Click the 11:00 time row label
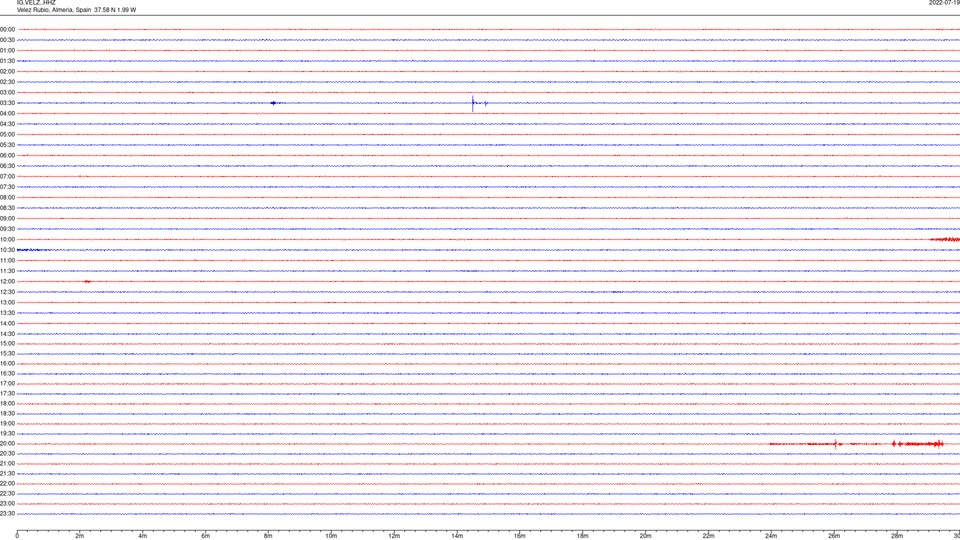960x540 pixels. click(7, 260)
